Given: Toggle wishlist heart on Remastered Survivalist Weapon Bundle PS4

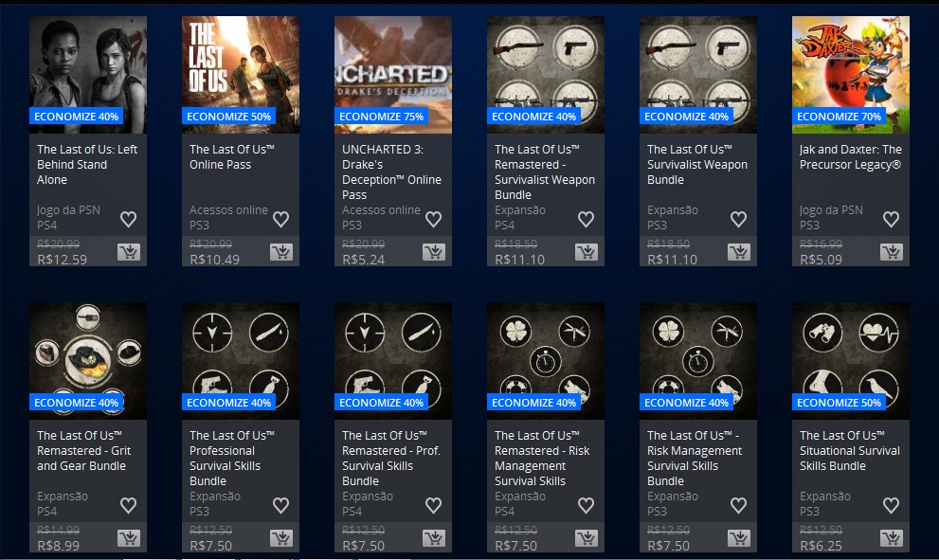Looking at the screenshot, I should (x=586, y=219).
